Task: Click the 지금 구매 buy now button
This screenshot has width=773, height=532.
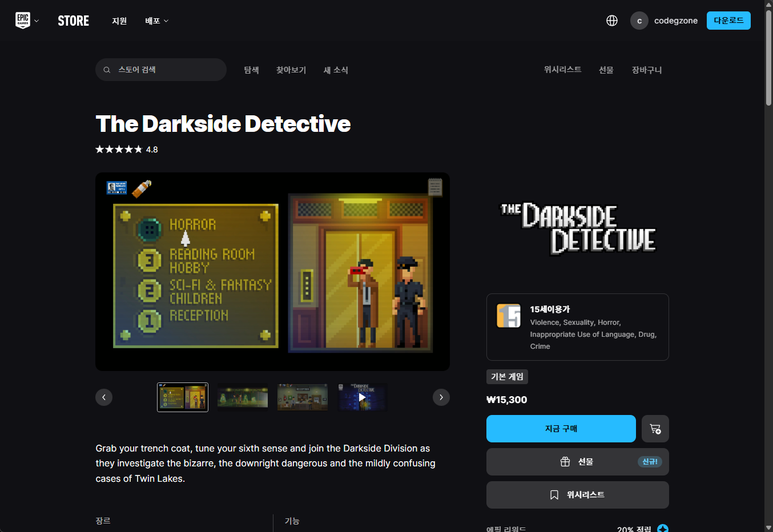Action: (x=561, y=429)
